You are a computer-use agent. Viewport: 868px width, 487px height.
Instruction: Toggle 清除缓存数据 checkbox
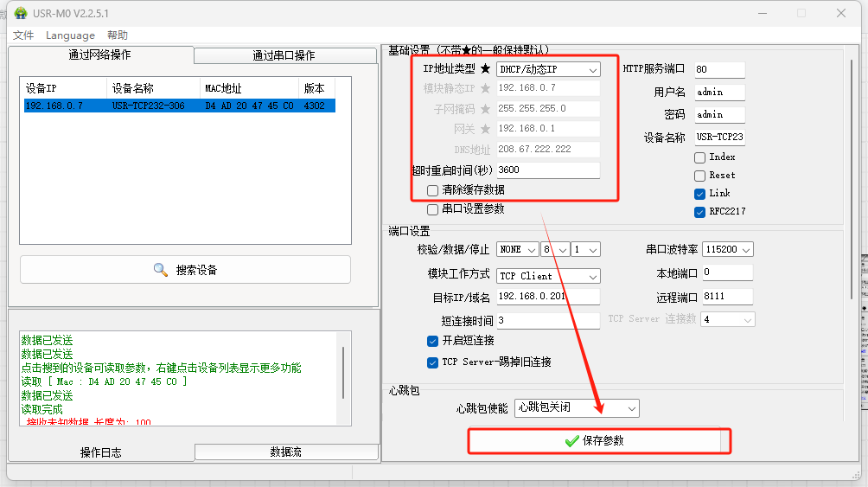coord(433,190)
